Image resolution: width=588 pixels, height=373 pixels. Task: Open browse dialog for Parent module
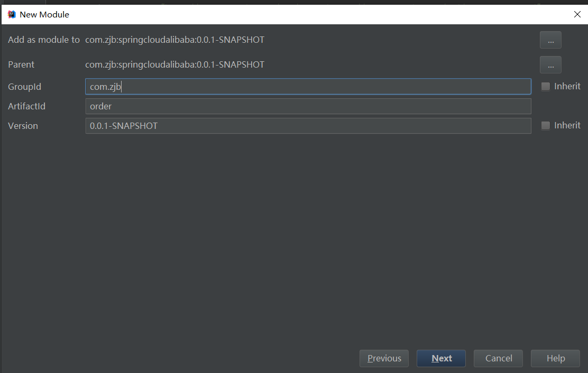(x=550, y=64)
